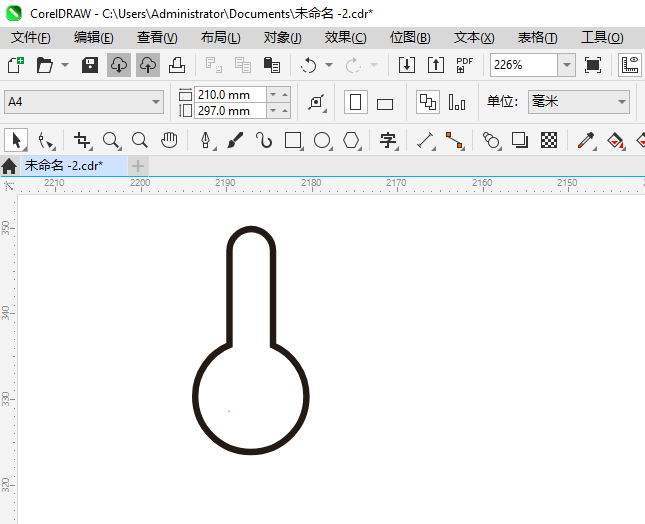
Task: Click the Open folder icon
Action: 44,65
